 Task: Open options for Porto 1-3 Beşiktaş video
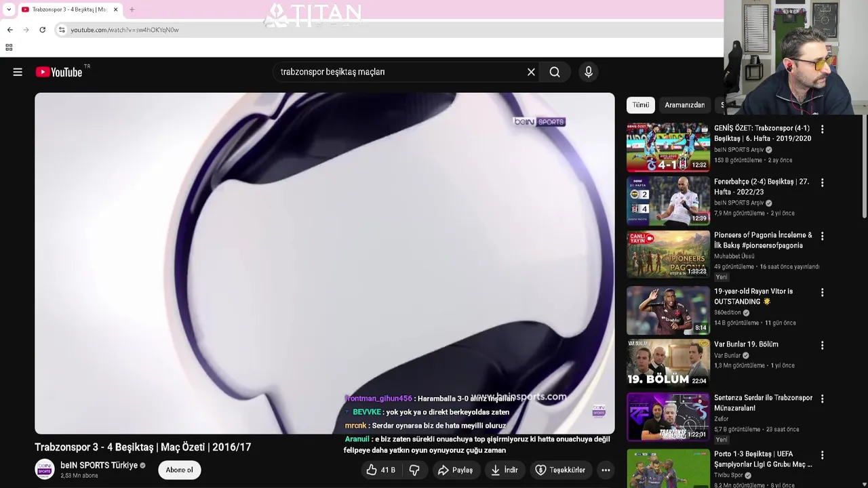[823, 455]
